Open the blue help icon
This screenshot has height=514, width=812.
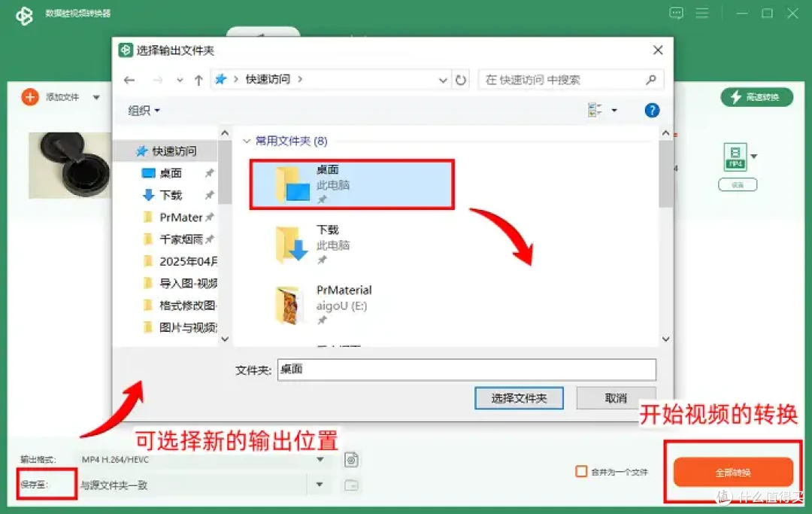tap(652, 110)
